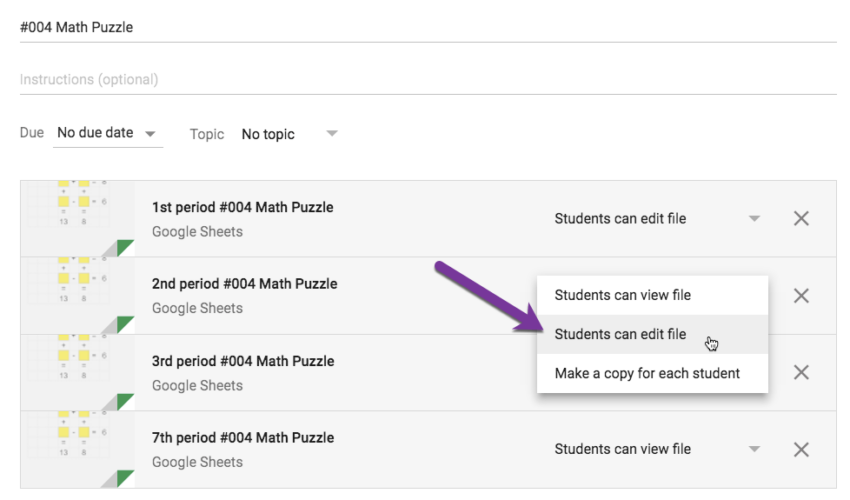Click the Due label
This screenshot has height=500, width=850.
(31, 133)
